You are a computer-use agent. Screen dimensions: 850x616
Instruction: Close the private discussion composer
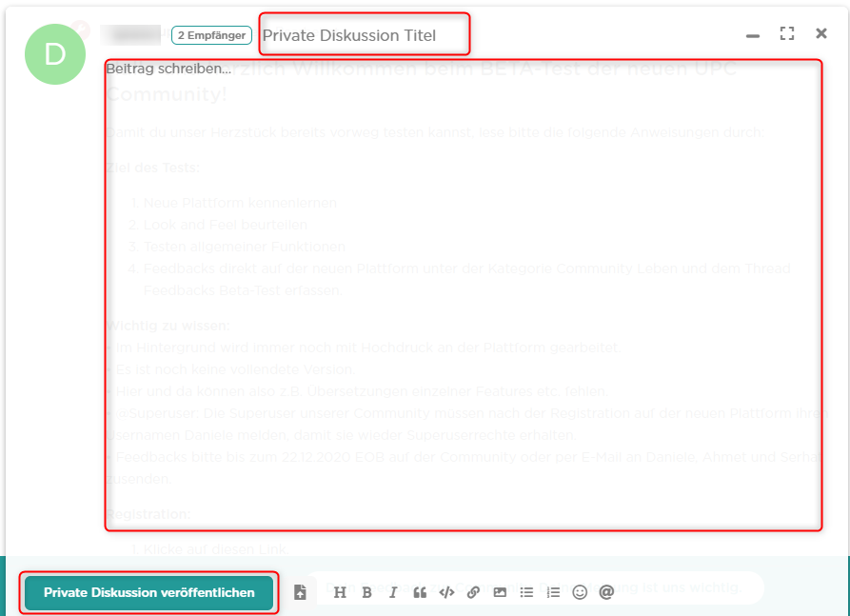point(821,34)
